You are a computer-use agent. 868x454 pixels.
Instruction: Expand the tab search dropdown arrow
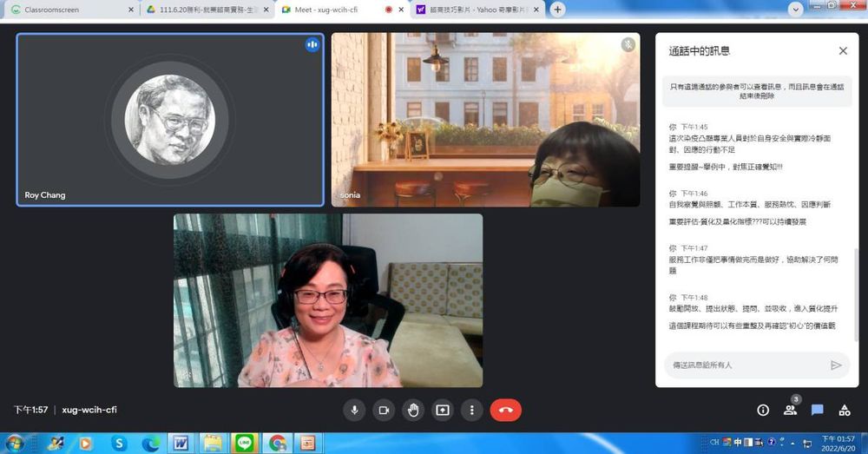point(795,9)
